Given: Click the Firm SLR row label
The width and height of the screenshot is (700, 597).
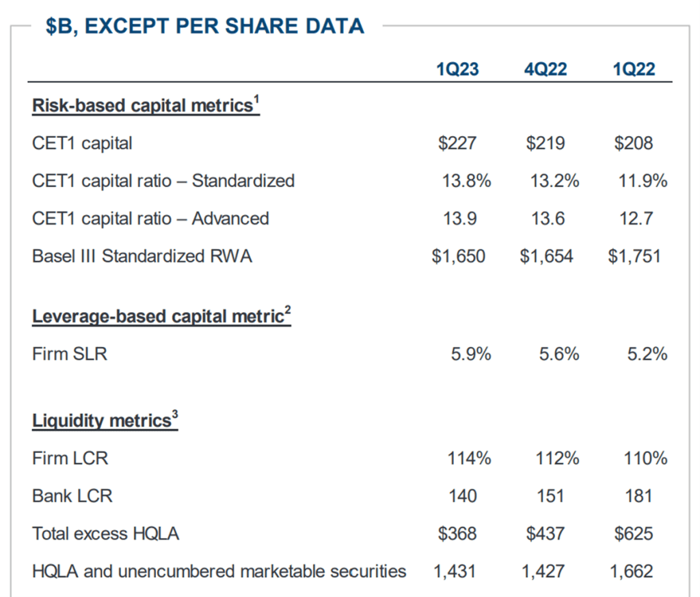Looking at the screenshot, I should point(70,354).
